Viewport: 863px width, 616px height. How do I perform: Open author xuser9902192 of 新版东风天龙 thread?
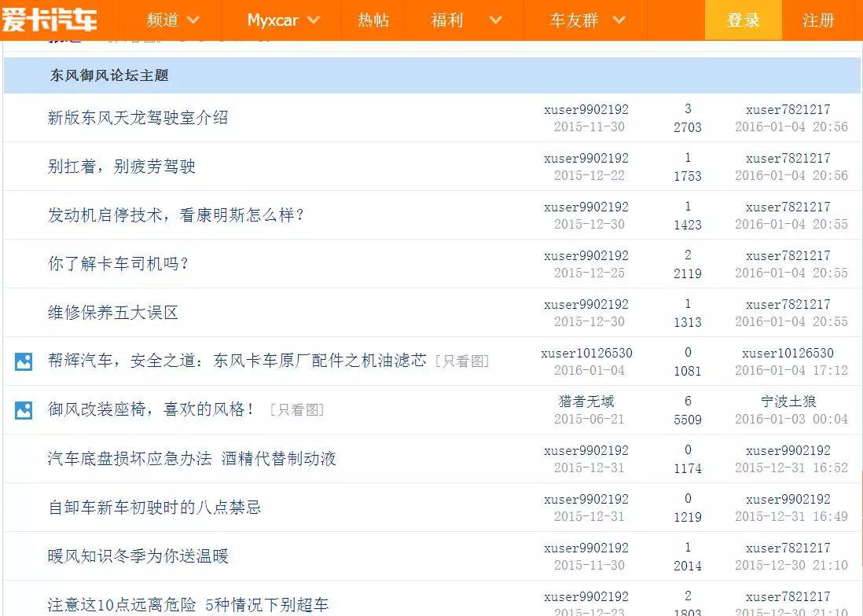click(586, 109)
